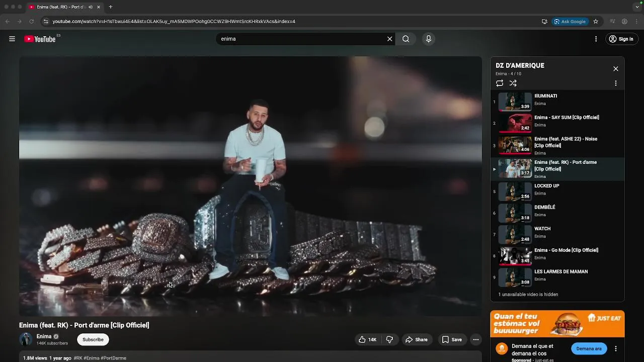Click '1 unavailable video is hidden' text
Screen dimensions: 644x362
528,295
